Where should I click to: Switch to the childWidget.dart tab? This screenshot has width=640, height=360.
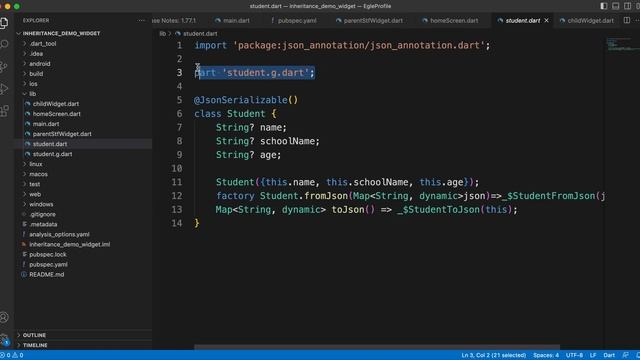[x=587, y=20]
